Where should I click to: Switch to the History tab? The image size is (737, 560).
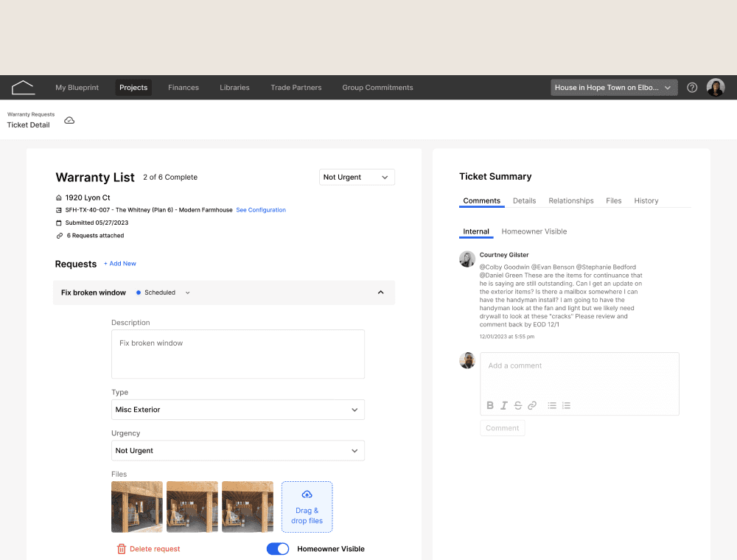(646, 201)
